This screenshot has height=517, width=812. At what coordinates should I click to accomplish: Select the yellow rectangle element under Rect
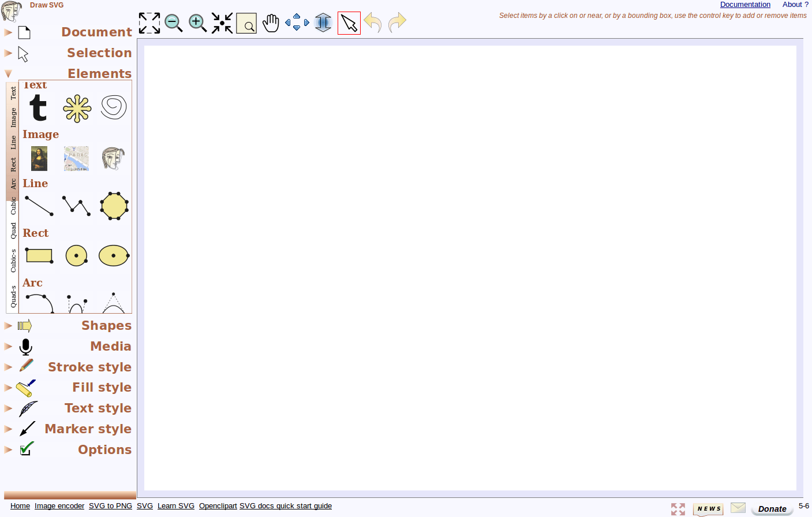click(x=39, y=255)
